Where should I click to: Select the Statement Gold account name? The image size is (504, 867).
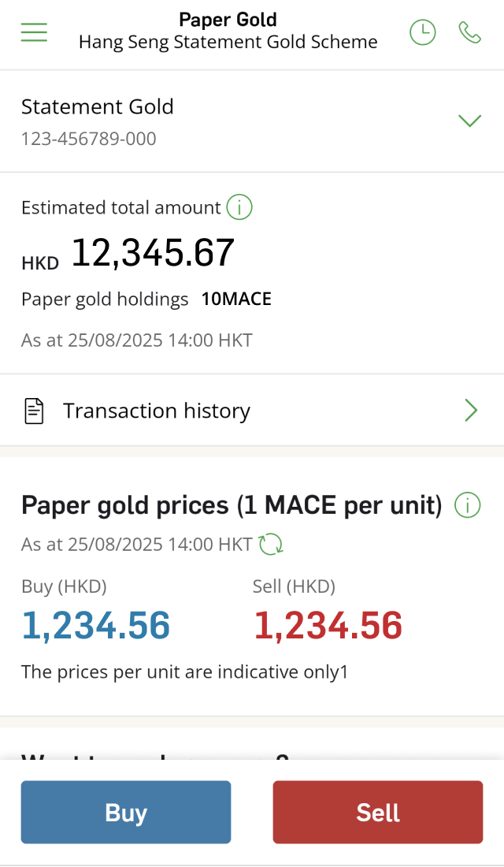98,107
